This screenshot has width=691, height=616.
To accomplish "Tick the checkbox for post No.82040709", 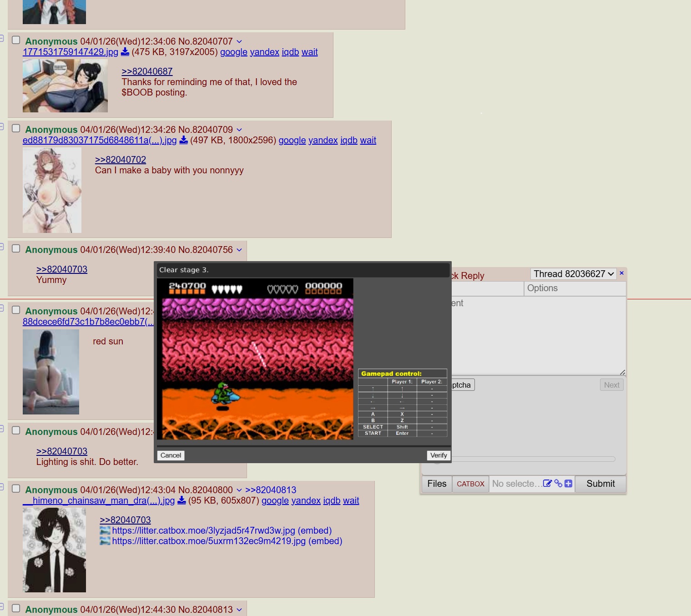I will 16,128.
